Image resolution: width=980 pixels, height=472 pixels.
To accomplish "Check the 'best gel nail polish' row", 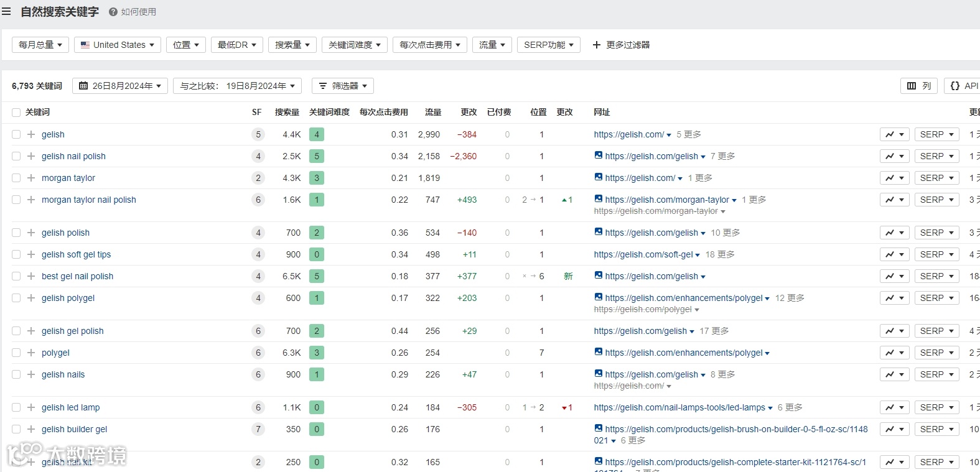I will (x=16, y=276).
